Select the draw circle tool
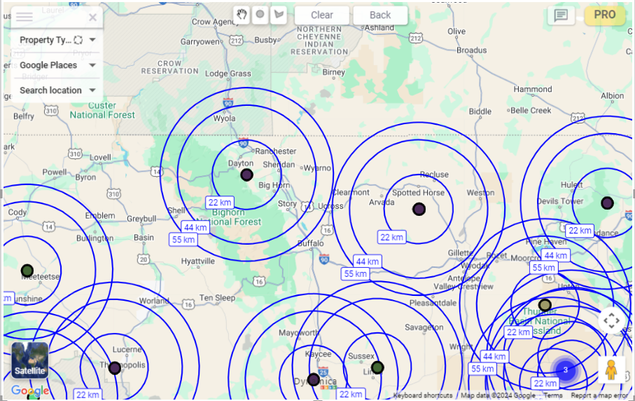 click(260, 15)
